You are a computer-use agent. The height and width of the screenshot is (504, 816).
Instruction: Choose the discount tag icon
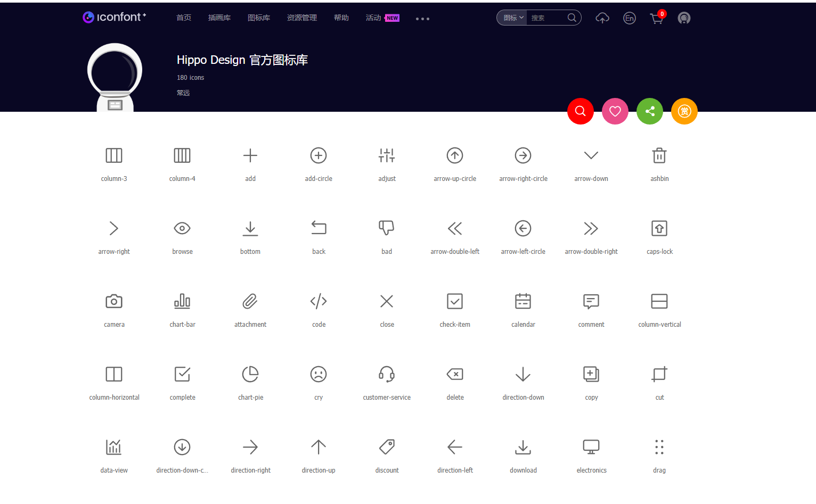[x=387, y=447]
